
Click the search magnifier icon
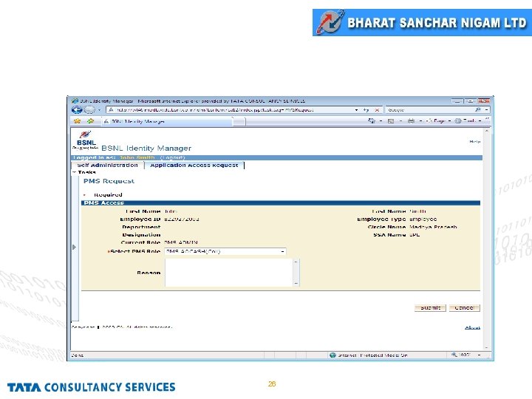pos(478,109)
